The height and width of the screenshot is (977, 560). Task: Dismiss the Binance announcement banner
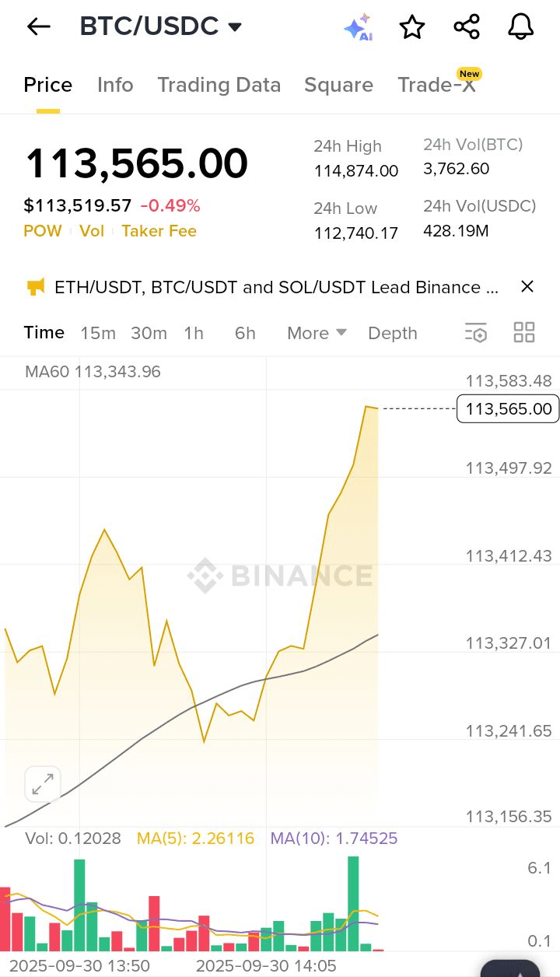pos(527,287)
